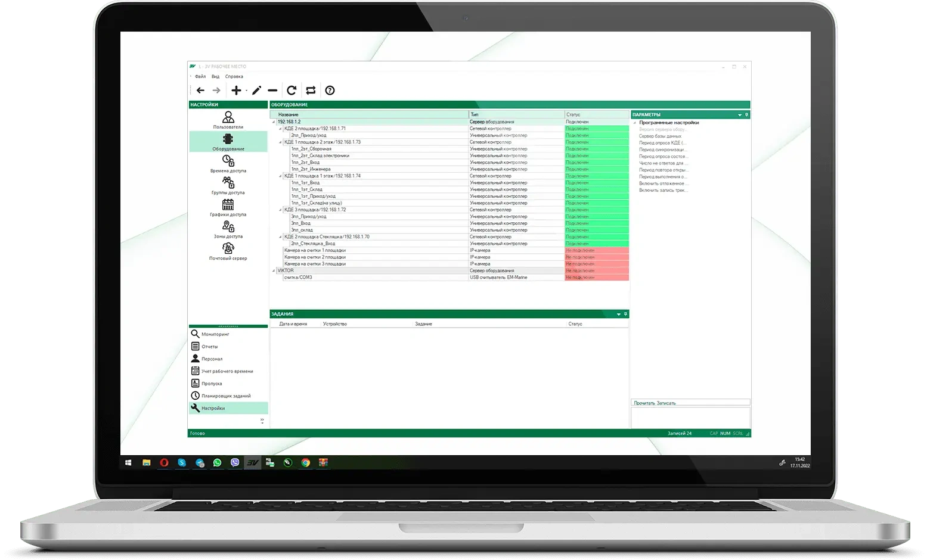The width and height of the screenshot is (927, 560).
Task: Click the question-mark Help icon
Action: click(330, 91)
